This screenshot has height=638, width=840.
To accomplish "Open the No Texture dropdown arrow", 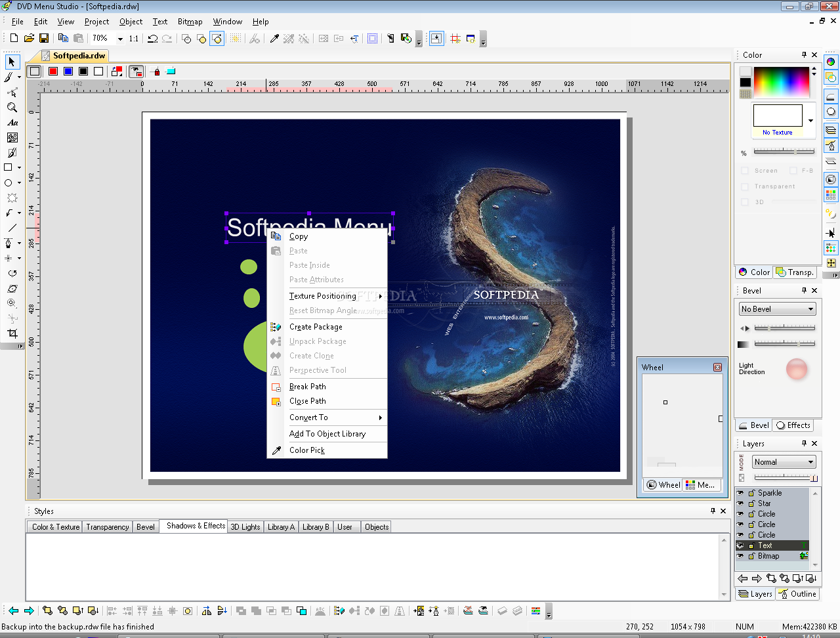I will (810, 121).
